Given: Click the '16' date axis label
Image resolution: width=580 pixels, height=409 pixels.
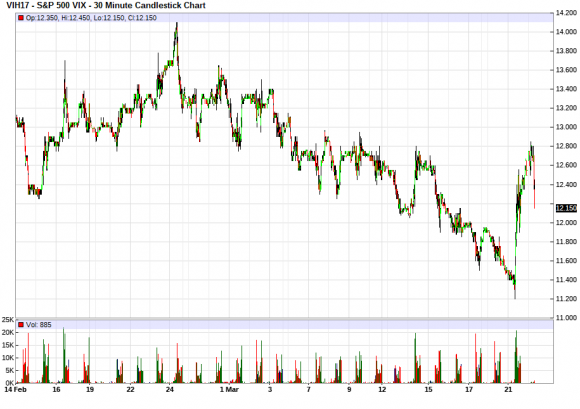Looking at the screenshot, I should 56,390.
